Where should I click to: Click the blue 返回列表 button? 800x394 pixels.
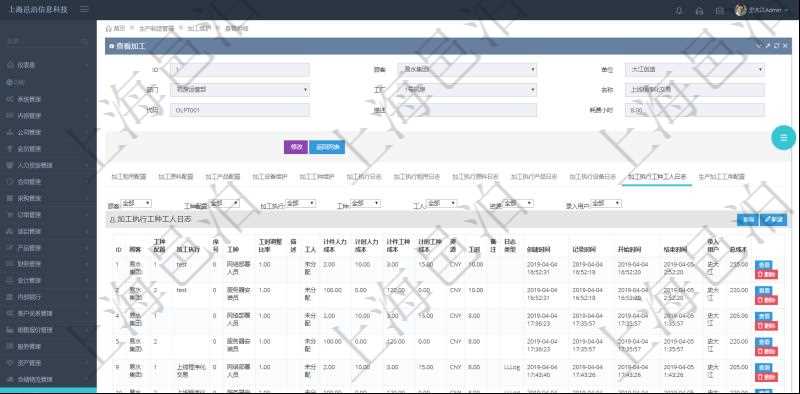click(x=327, y=147)
